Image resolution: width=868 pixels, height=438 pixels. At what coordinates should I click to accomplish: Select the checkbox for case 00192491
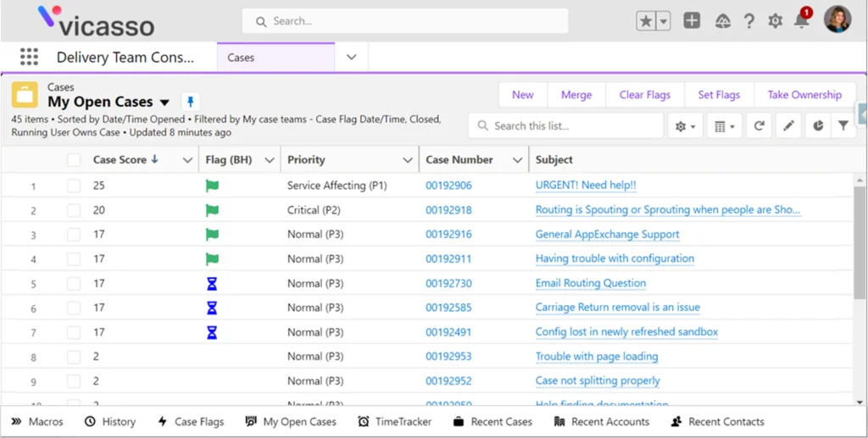tap(74, 332)
